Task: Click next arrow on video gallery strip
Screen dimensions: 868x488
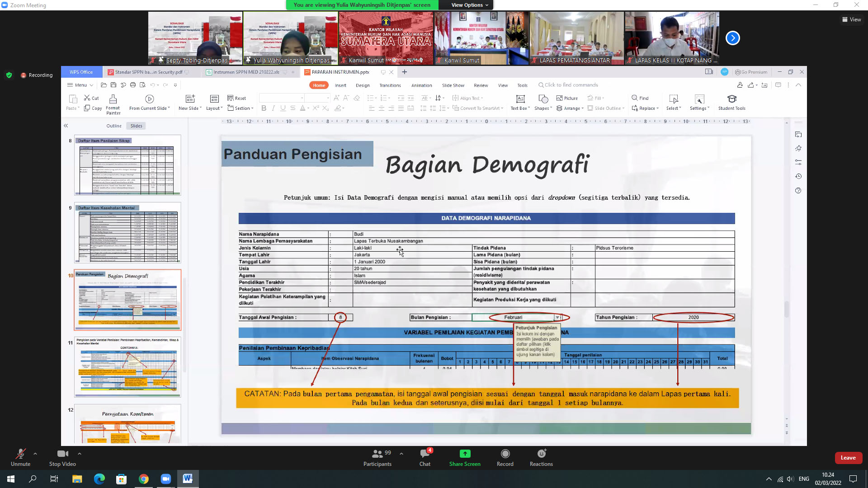Action: point(732,38)
